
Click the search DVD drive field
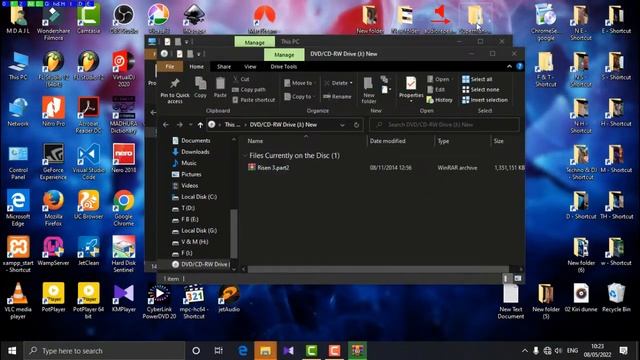[444, 124]
